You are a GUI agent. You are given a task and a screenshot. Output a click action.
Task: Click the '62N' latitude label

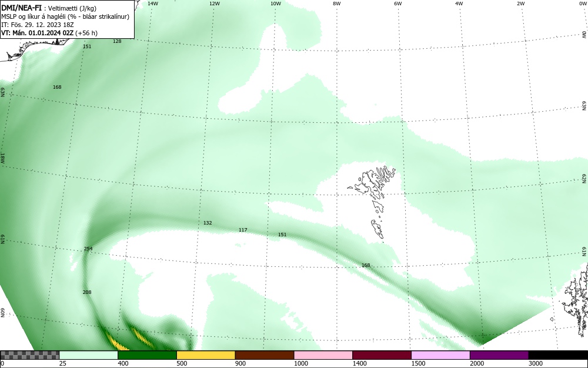[x=584, y=178]
